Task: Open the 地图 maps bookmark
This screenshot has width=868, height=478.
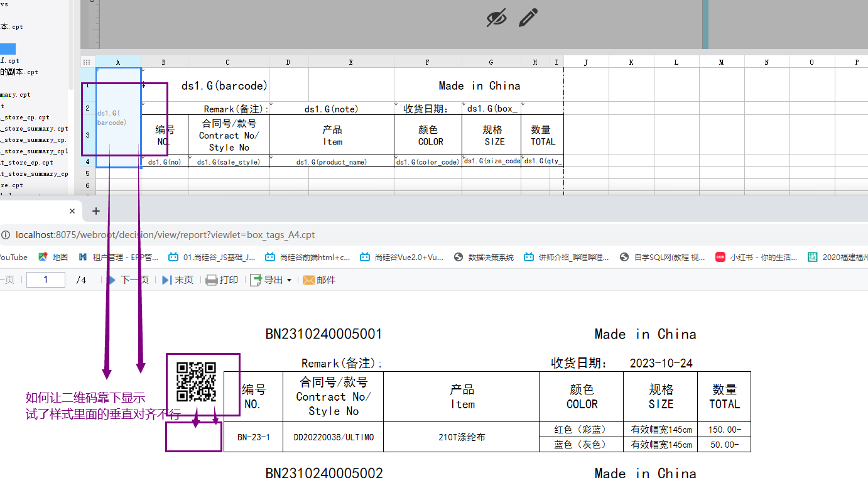Action: pyautogui.click(x=53, y=257)
